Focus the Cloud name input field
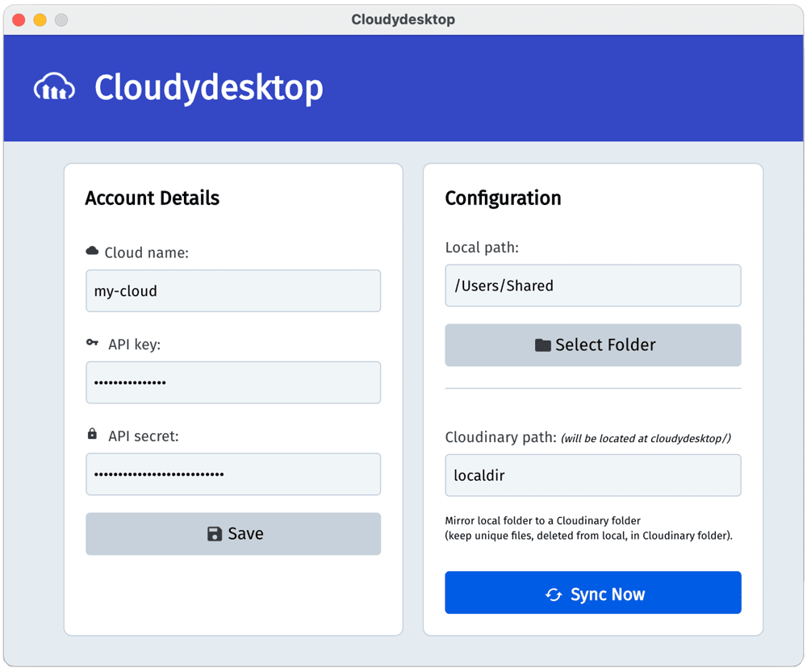The height and width of the screenshot is (672, 807). tap(233, 290)
